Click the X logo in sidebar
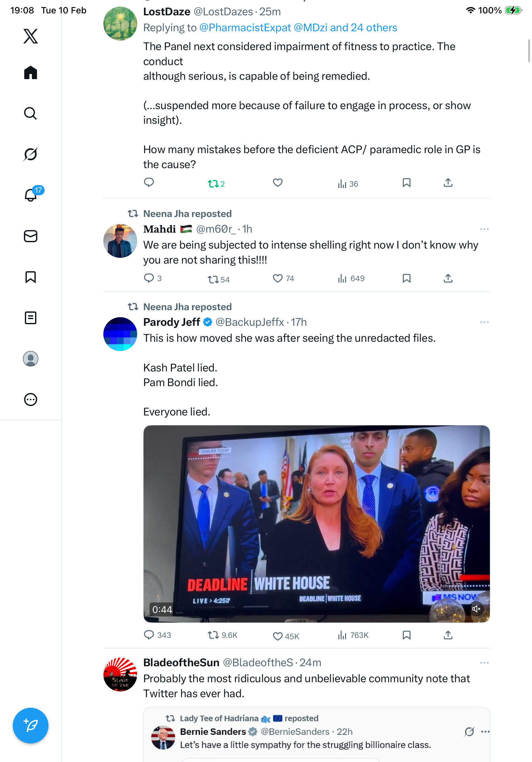This screenshot has height=762, width=532. (x=31, y=36)
